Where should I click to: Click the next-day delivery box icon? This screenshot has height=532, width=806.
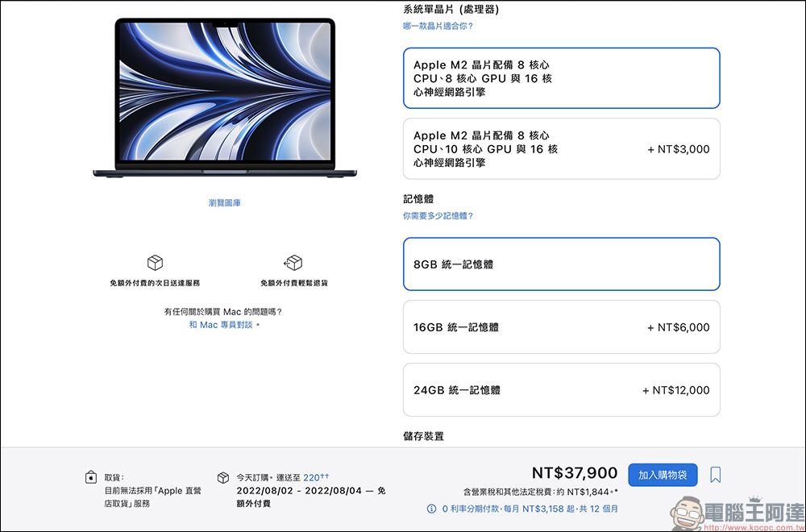[x=155, y=263]
